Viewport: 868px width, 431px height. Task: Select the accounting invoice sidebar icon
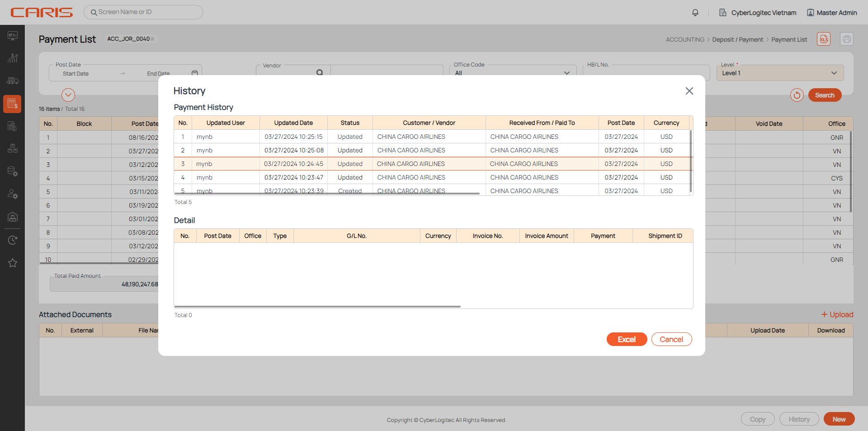(x=13, y=104)
